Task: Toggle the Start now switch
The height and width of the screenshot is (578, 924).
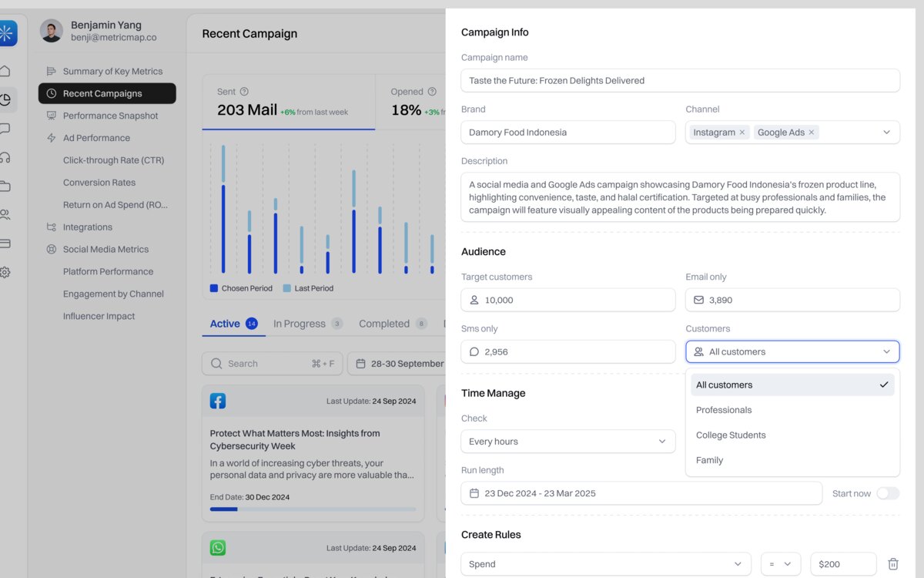Action: pos(888,493)
